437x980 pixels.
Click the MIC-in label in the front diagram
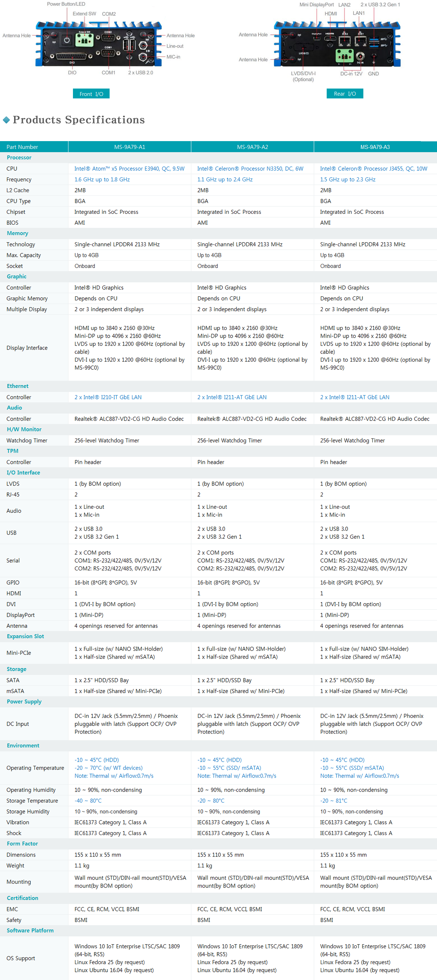[173, 57]
